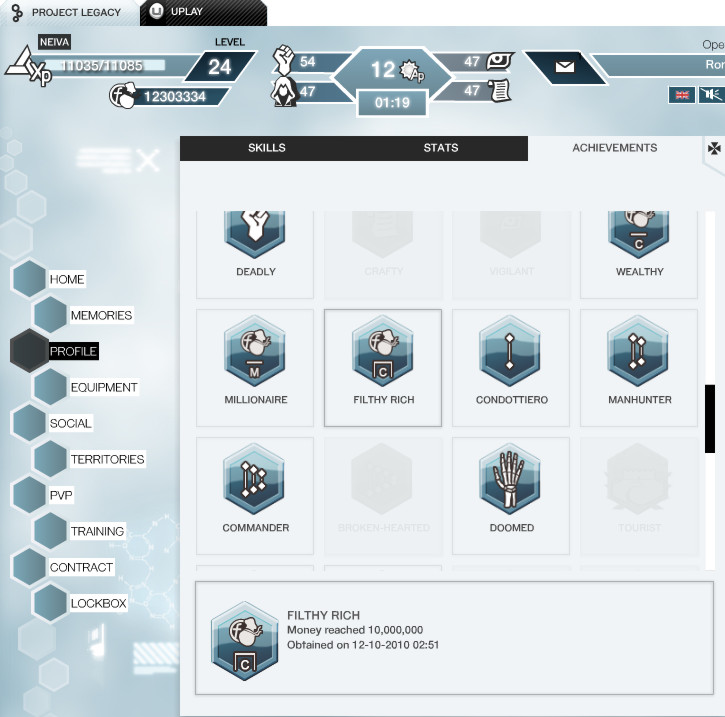Image resolution: width=725 pixels, height=717 pixels.
Task: Click the eye vigilance stat icon
Action: pos(500,61)
